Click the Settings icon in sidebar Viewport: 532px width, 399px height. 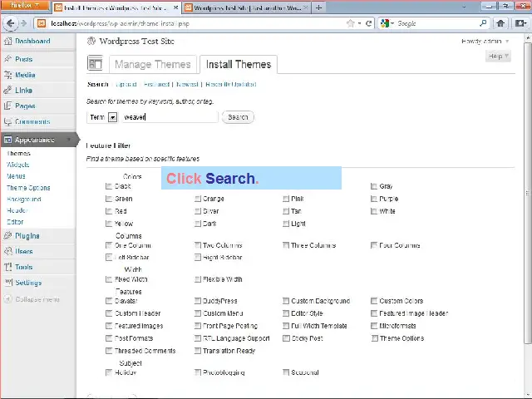point(7,283)
